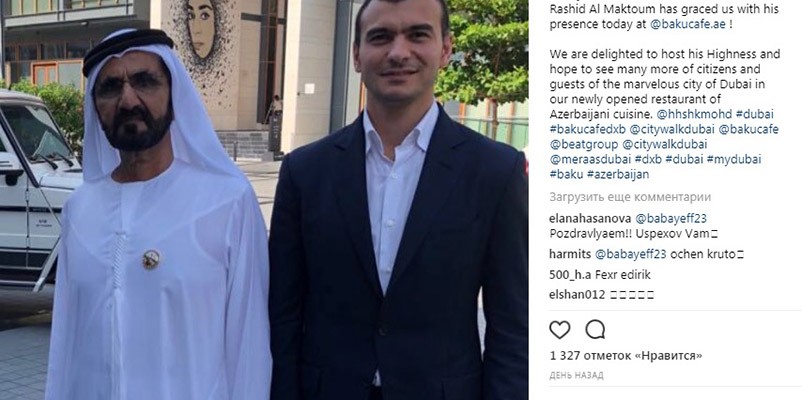Image resolution: width=802 pixels, height=400 pixels.
Task: Click the heart like icon
Action: 560,330
